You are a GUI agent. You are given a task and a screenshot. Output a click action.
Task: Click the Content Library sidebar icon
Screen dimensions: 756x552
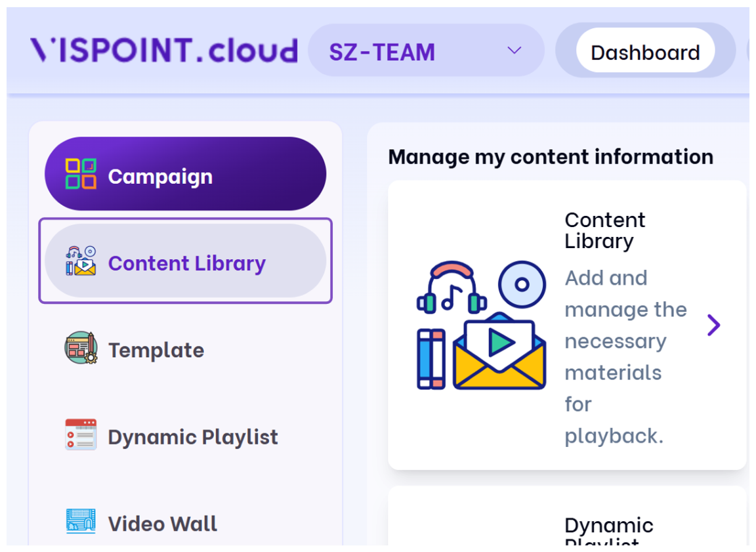(x=81, y=261)
